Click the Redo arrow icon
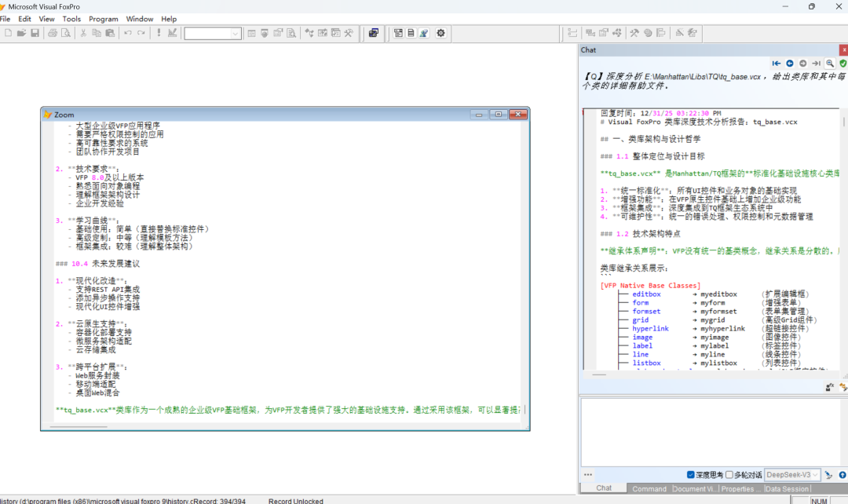Viewport: 848px width, 504px height. 141,33
